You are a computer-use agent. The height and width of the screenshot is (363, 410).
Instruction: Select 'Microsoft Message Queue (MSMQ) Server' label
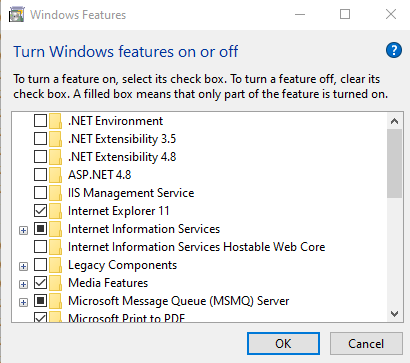point(179,301)
